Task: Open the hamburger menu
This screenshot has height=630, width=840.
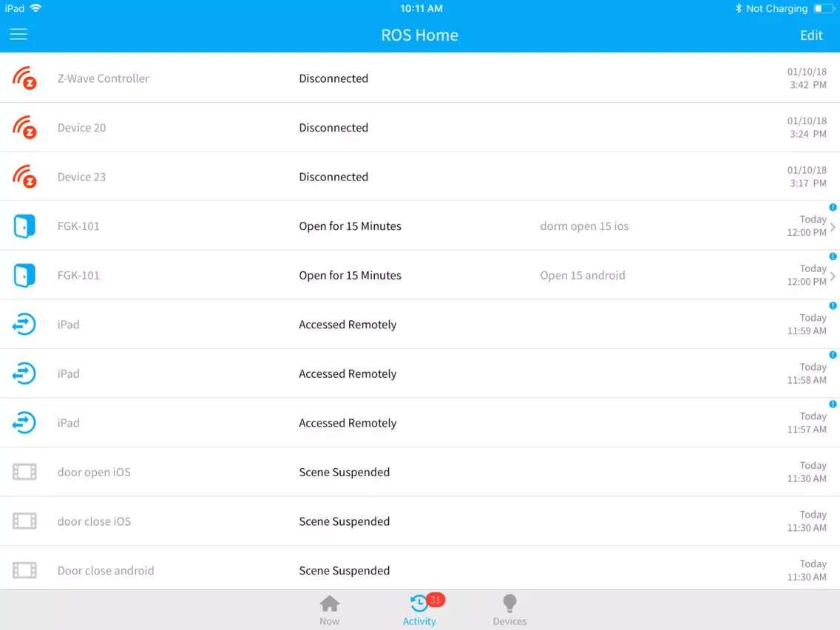Action: (18, 35)
